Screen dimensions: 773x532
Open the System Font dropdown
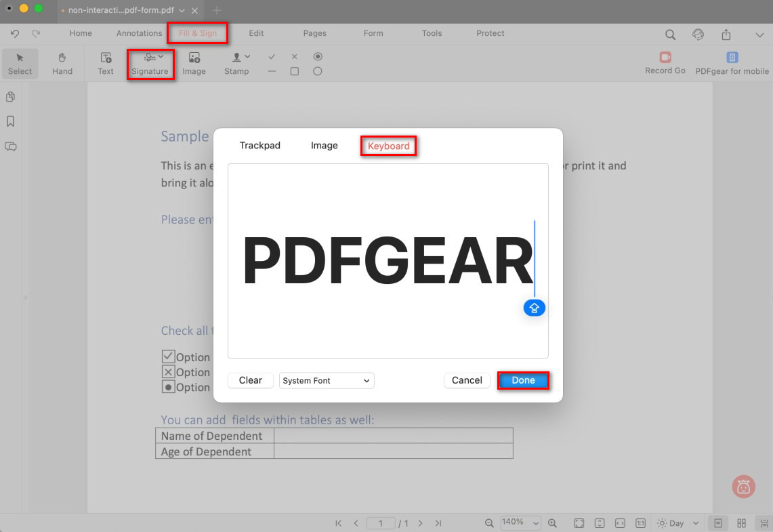pyautogui.click(x=327, y=381)
